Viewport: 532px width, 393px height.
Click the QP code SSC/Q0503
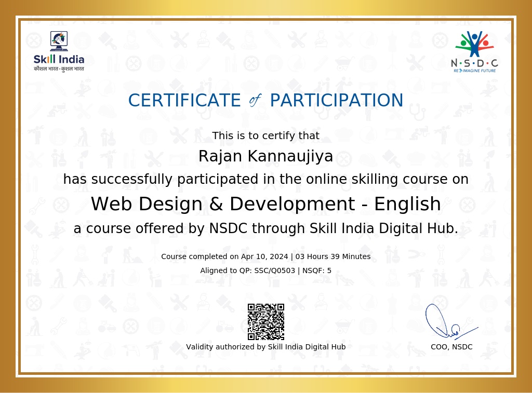[x=274, y=270]
